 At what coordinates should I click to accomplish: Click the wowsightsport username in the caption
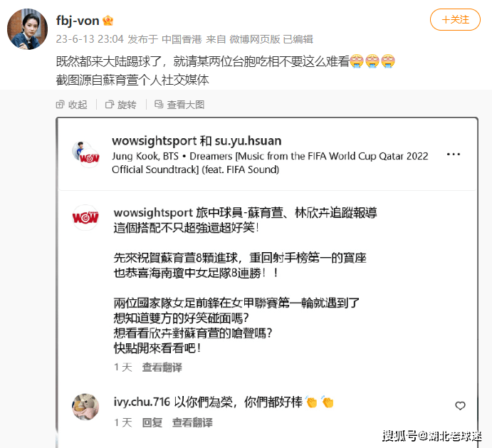tap(153, 213)
